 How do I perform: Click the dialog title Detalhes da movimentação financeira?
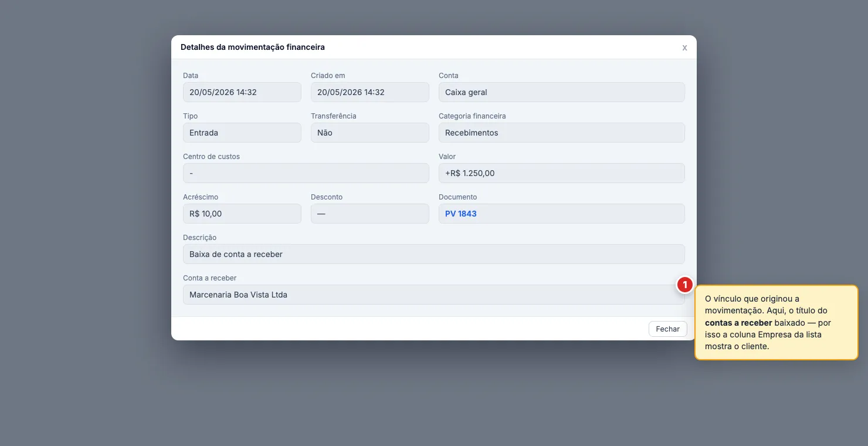point(253,47)
